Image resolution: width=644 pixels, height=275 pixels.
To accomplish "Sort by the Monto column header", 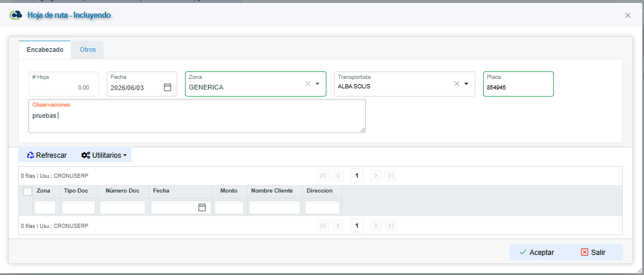I will coord(229,191).
